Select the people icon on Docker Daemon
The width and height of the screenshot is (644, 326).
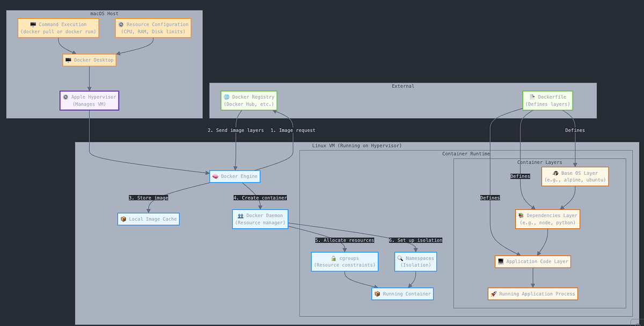pos(240,216)
